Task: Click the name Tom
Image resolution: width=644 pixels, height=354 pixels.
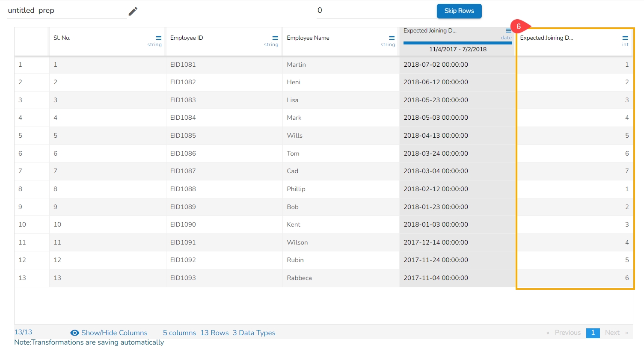Action: click(293, 153)
